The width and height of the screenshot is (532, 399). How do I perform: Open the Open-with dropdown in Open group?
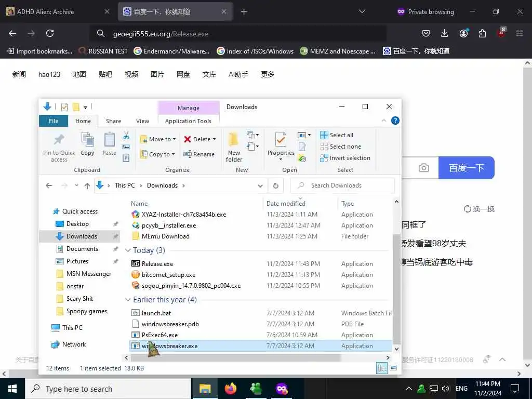(304, 135)
